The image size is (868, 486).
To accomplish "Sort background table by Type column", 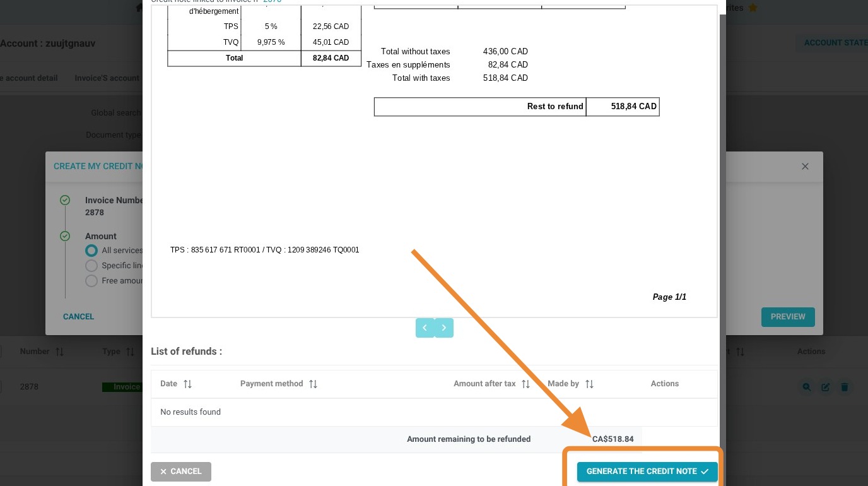I will 130,352.
